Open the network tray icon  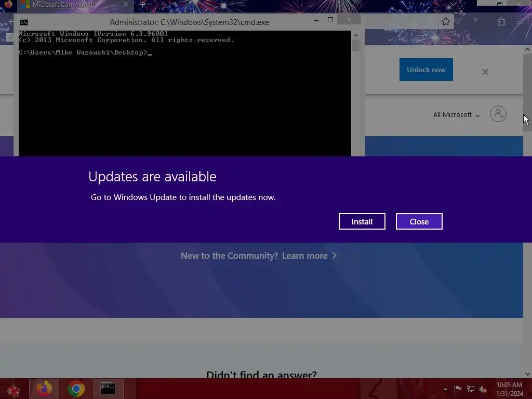(x=470, y=389)
